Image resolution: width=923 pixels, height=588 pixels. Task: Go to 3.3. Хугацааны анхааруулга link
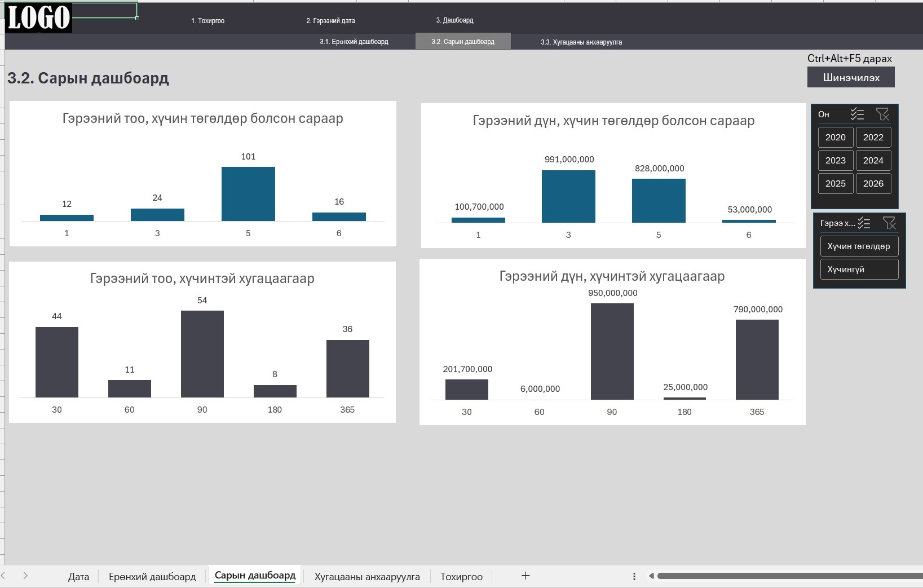click(x=581, y=42)
